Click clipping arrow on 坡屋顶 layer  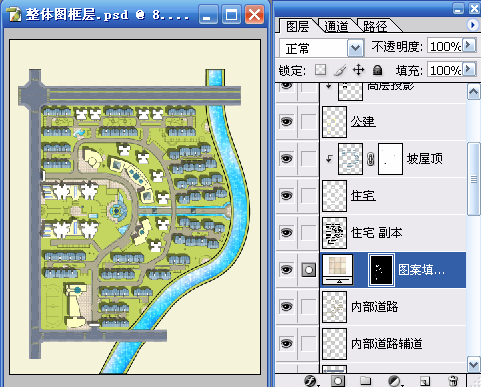tap(329, 158)
